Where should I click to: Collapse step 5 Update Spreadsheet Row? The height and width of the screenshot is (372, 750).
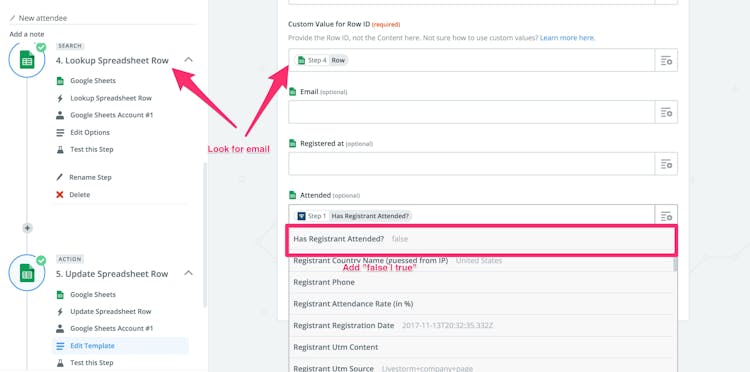(188, 273)
